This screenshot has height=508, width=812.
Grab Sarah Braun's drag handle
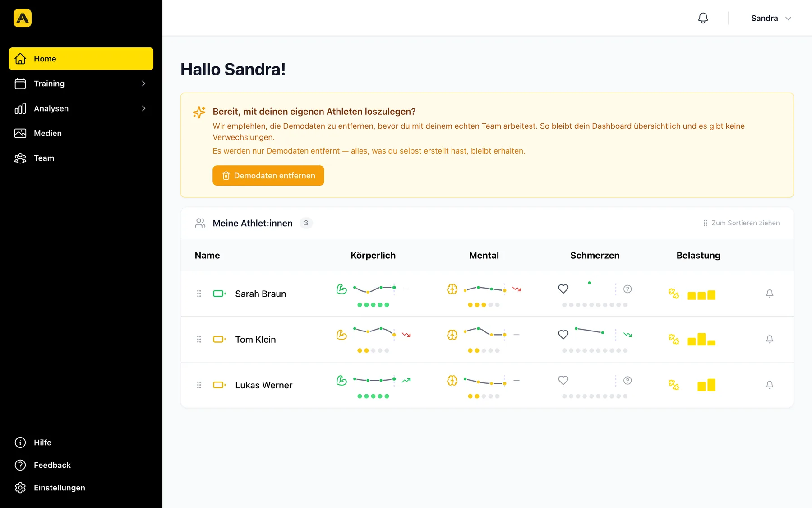click(x=199, y=294)
